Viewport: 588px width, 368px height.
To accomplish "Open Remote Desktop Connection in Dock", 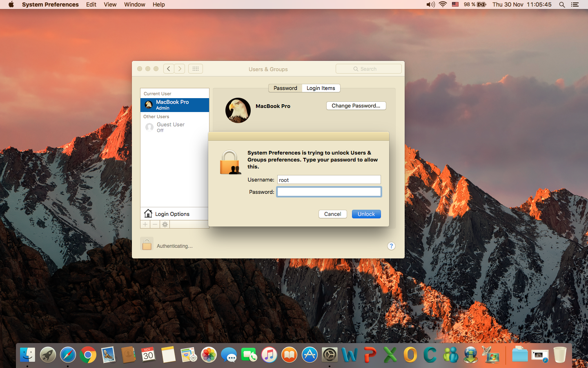I will tap(491, 355).
